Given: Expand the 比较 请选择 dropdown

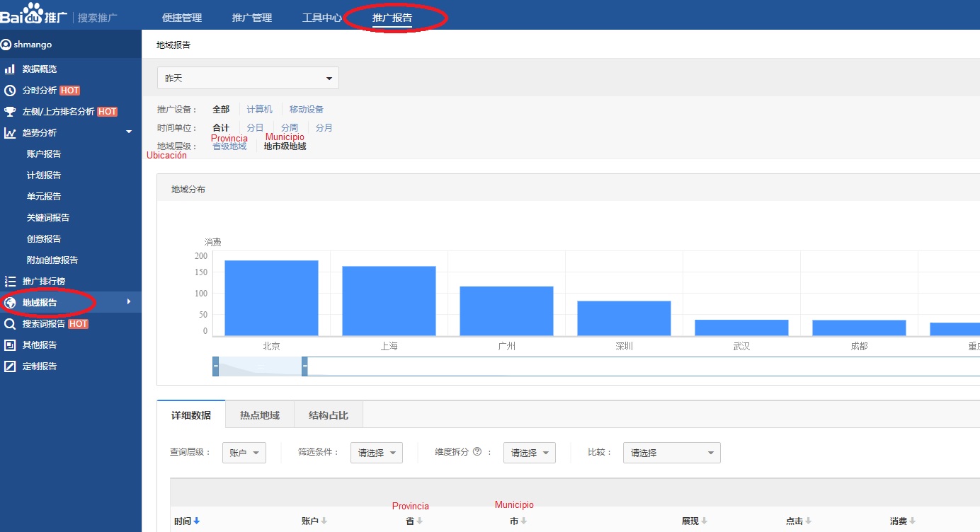Looking at the screenshot, I should 671,453.
